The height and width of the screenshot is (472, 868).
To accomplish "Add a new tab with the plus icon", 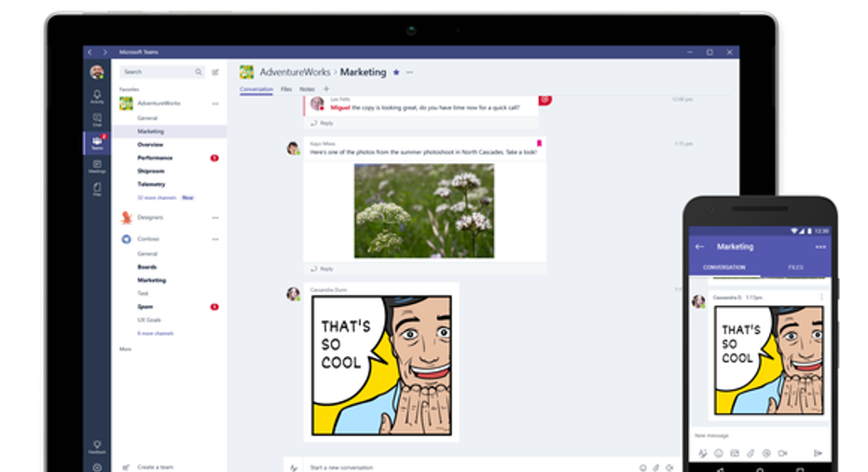I will coord(326,89).
